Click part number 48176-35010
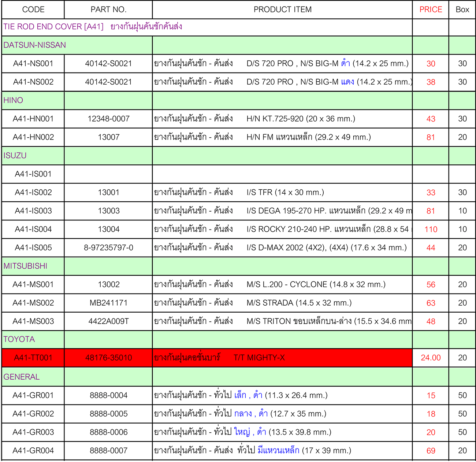 click(108, 358)
